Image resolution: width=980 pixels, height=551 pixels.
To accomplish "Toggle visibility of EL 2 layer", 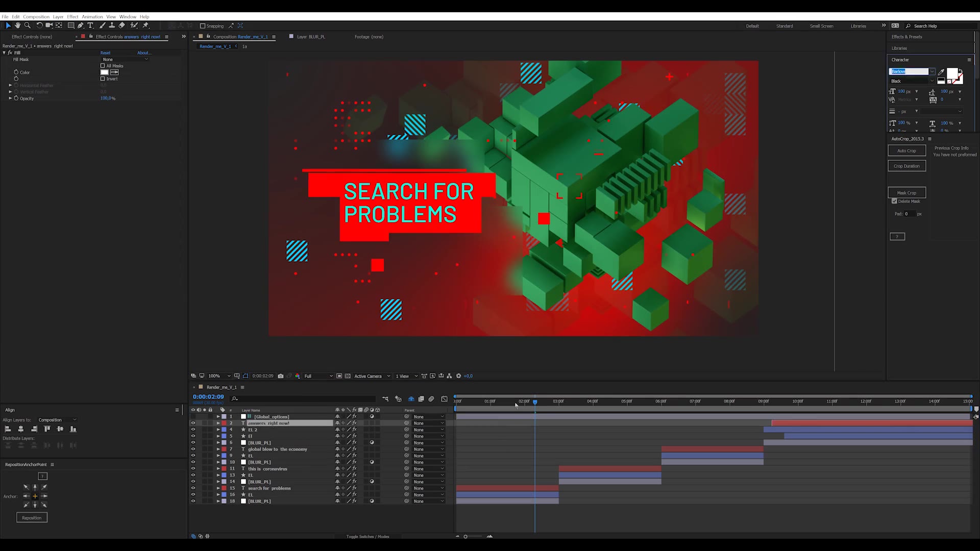I will tap(193, 430).
